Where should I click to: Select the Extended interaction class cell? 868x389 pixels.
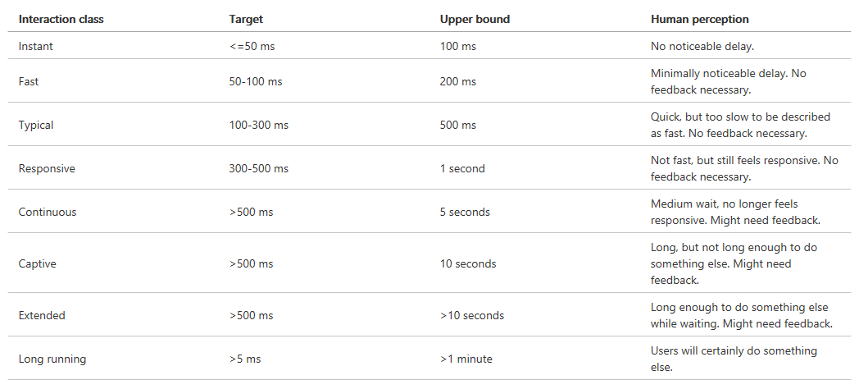click(x=42, y=315)
